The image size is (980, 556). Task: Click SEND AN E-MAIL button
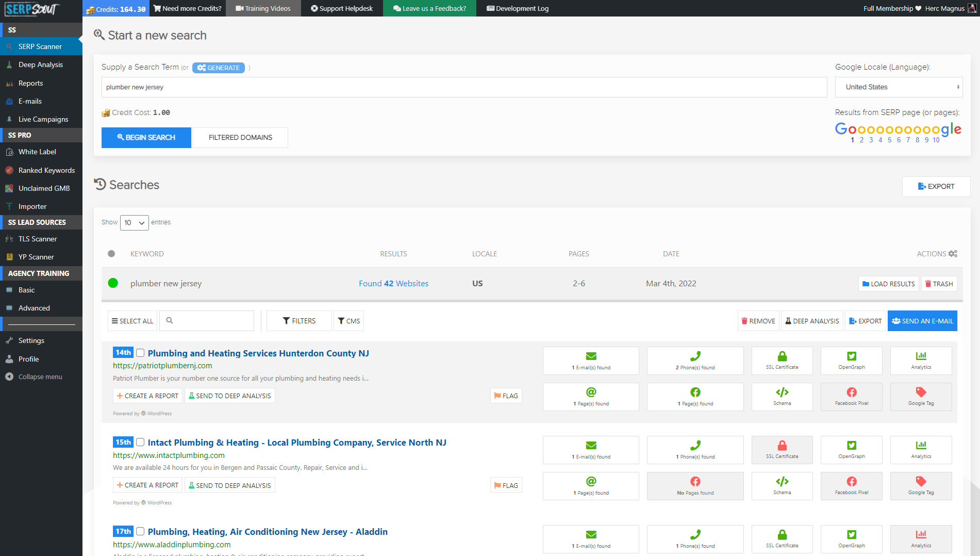click(922, 321)
